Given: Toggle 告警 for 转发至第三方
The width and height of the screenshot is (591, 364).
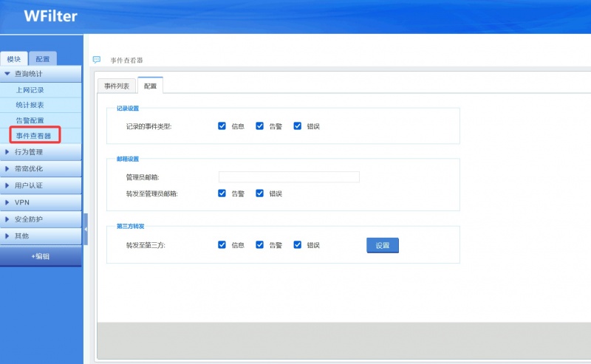Looking at the screenshot, I should 260,245.
